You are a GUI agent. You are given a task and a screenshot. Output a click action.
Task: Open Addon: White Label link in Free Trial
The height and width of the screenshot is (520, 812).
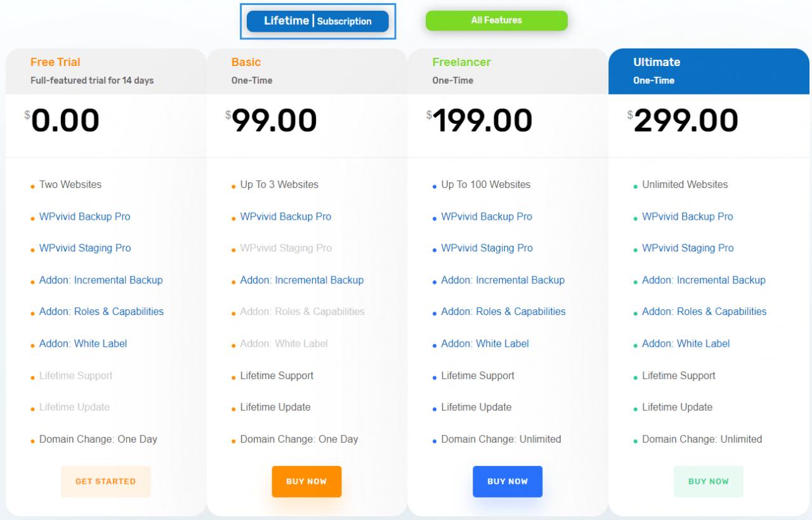point(83,343)
